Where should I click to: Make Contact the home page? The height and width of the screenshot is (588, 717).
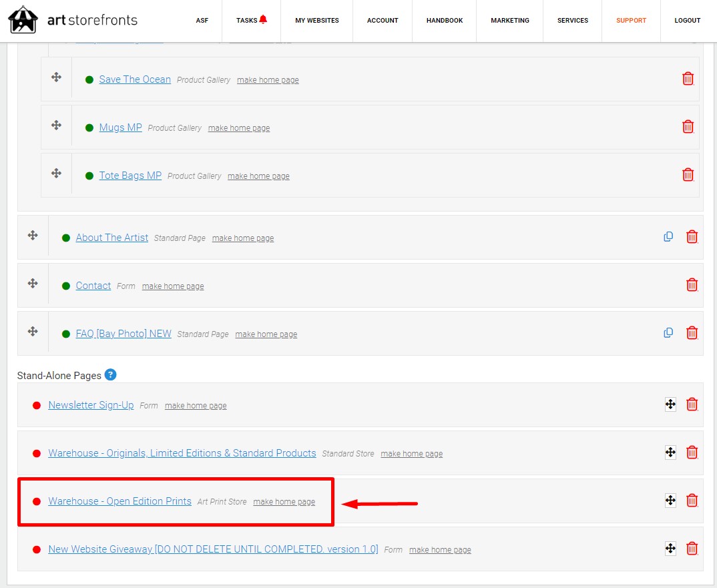click(x=173, y=286)
